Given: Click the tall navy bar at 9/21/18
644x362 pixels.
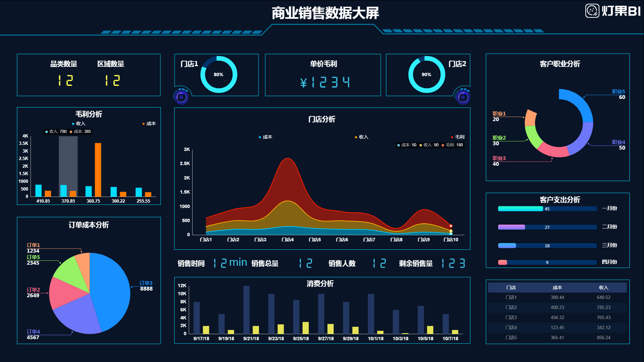Looking at the screenshot, I should pyautogui.click(x=247, y=310).
